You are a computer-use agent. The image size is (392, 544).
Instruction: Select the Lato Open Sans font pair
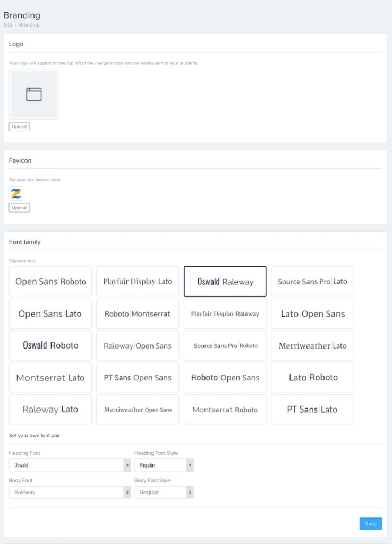[312, 313]
